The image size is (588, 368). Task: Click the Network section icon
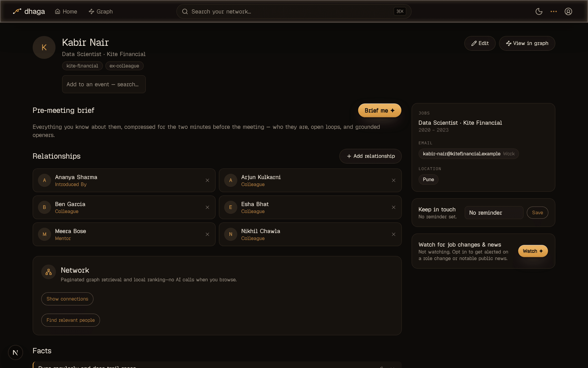pyautogui.click(x=49, y=272)
